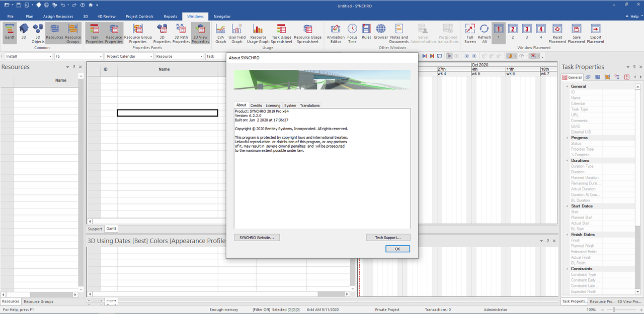Select the System tab in About dialog

(290, 106)
